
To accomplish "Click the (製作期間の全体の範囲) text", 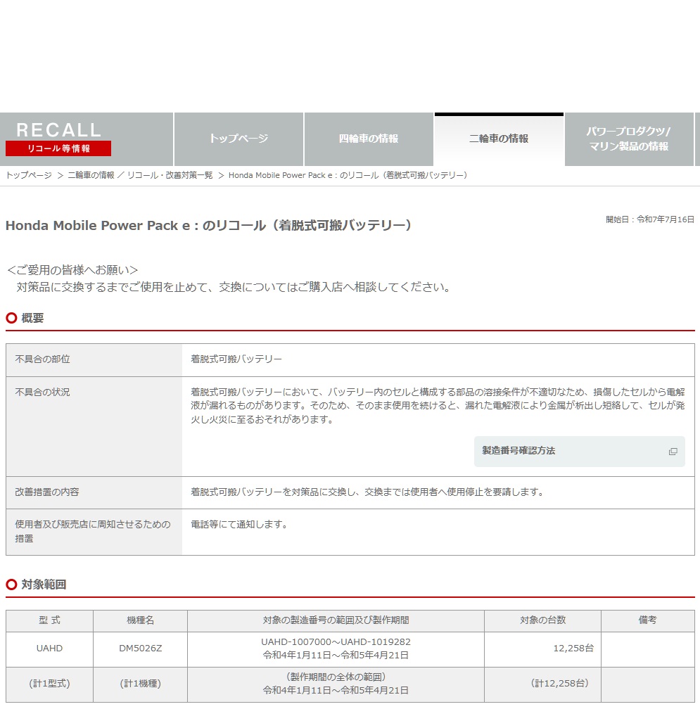I will 336,677.
